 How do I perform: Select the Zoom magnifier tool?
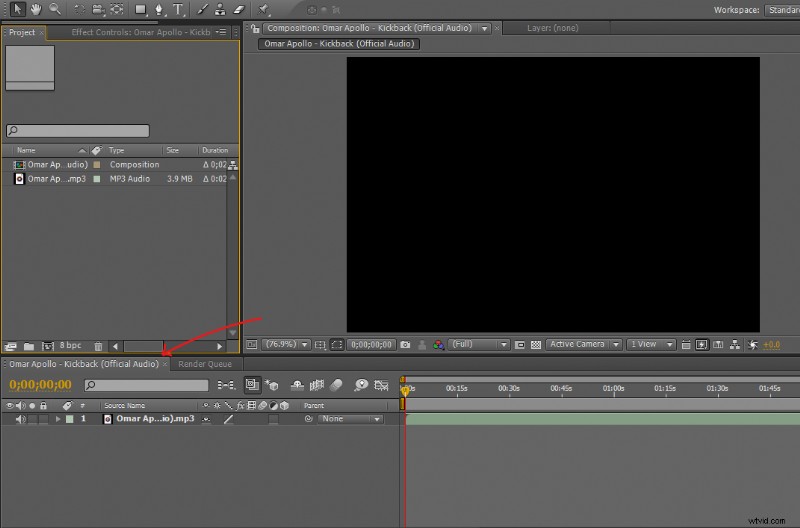(x=53, y=9)
